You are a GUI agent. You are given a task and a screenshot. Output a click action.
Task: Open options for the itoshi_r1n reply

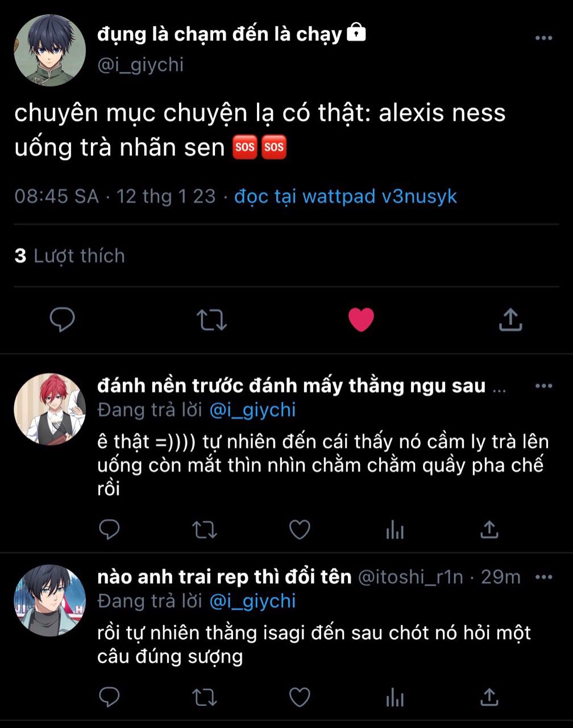point(544,577)
